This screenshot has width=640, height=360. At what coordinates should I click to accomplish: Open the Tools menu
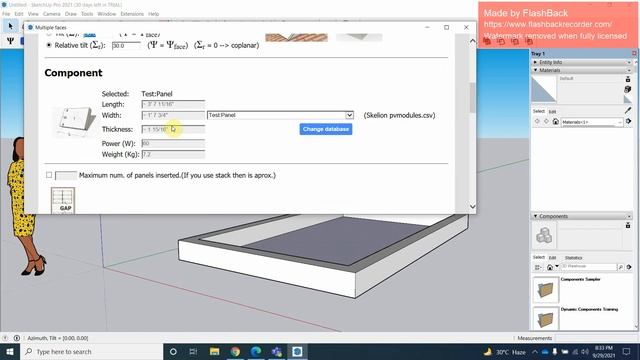tap(87, 14)
